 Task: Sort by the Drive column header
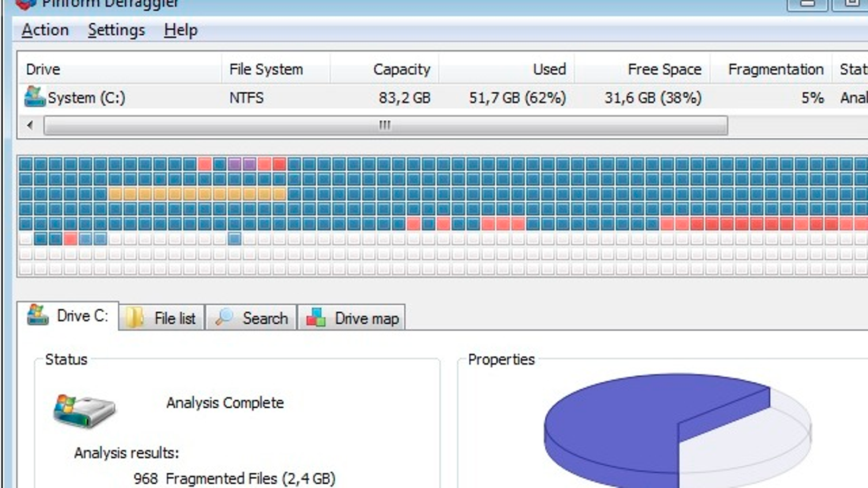pyautogui.click(x=119, y=69)
